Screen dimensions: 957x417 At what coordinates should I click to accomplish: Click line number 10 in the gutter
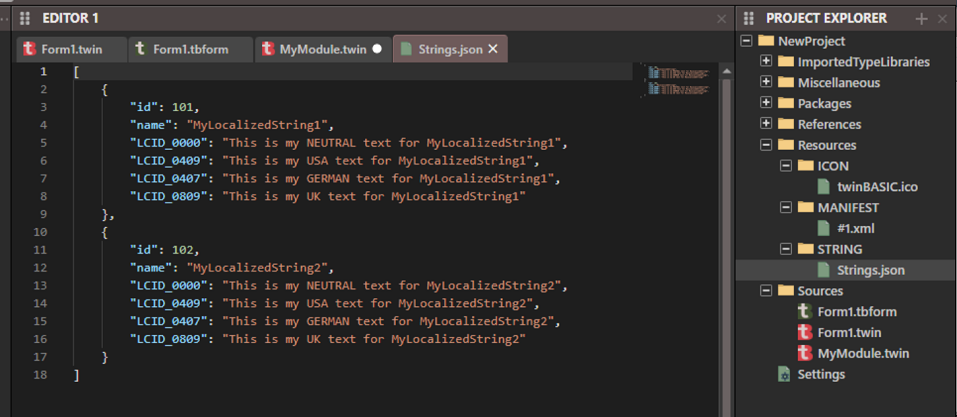[x=41, y=232]
